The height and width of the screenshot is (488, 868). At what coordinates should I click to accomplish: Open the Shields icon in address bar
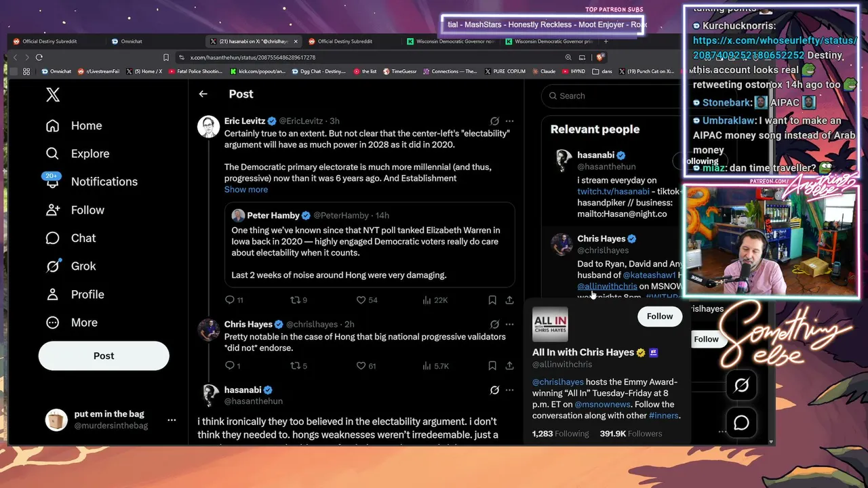[600, 58]
